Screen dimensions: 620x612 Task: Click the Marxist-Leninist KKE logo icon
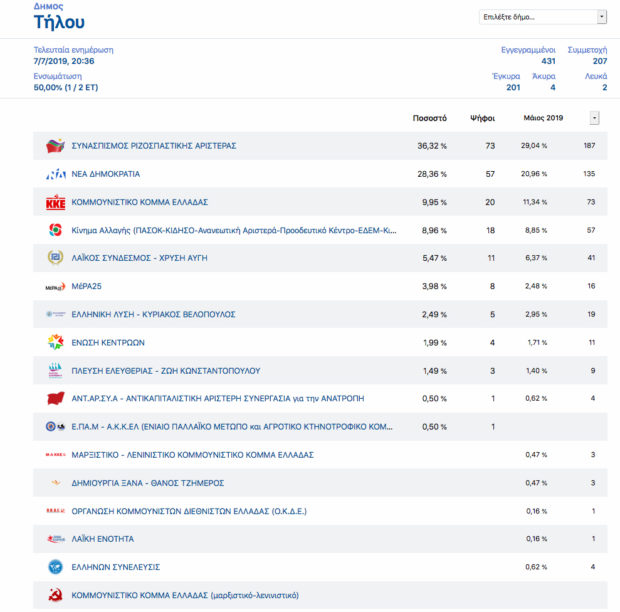(x=55, y=455)
